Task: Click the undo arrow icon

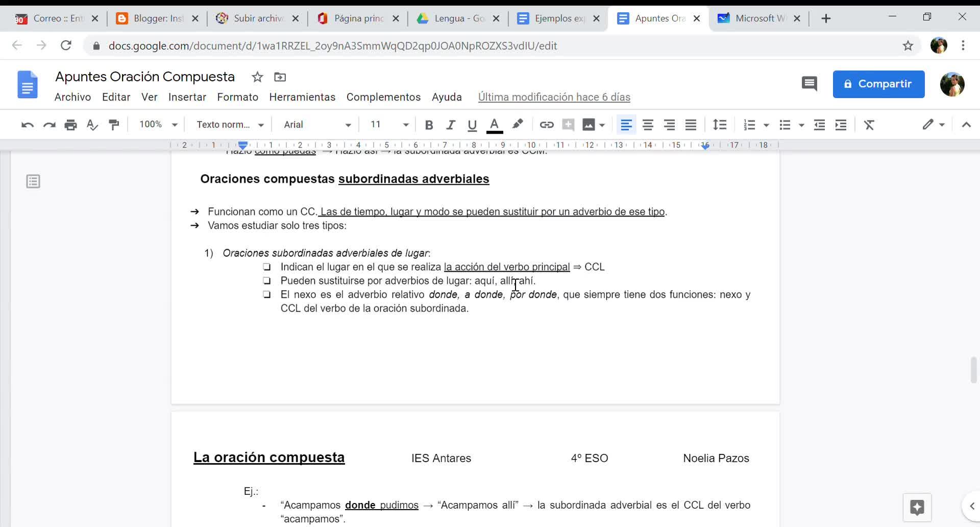Action: pos(28,125)
